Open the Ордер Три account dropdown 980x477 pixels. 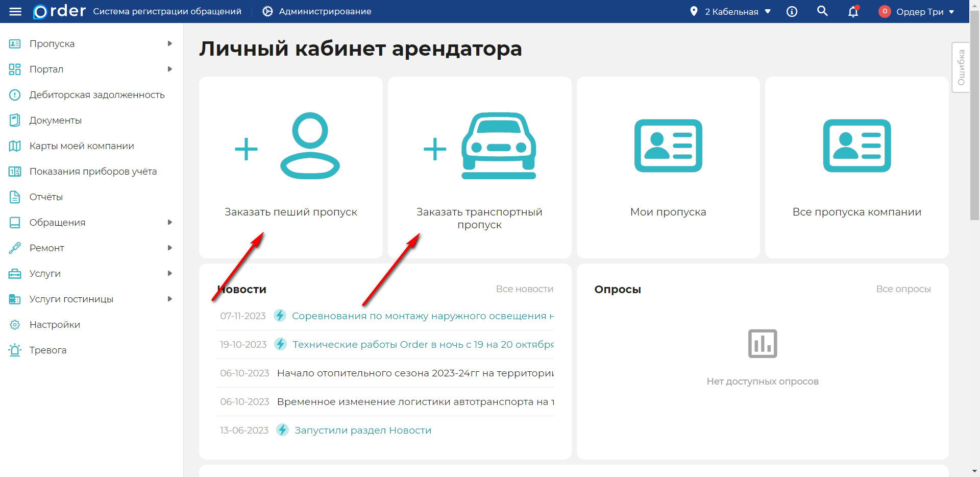tap(917, 11)
